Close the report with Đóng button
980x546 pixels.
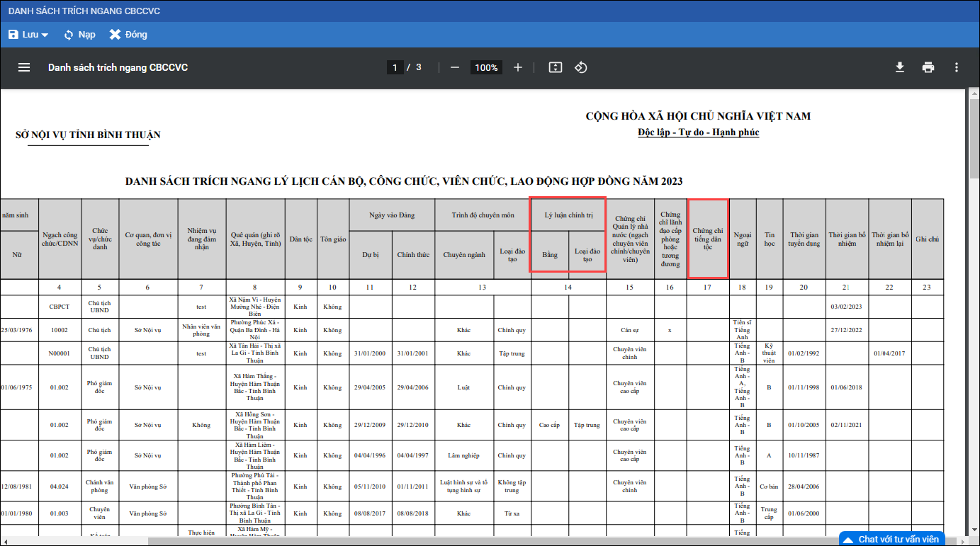(x=128, y=35)
